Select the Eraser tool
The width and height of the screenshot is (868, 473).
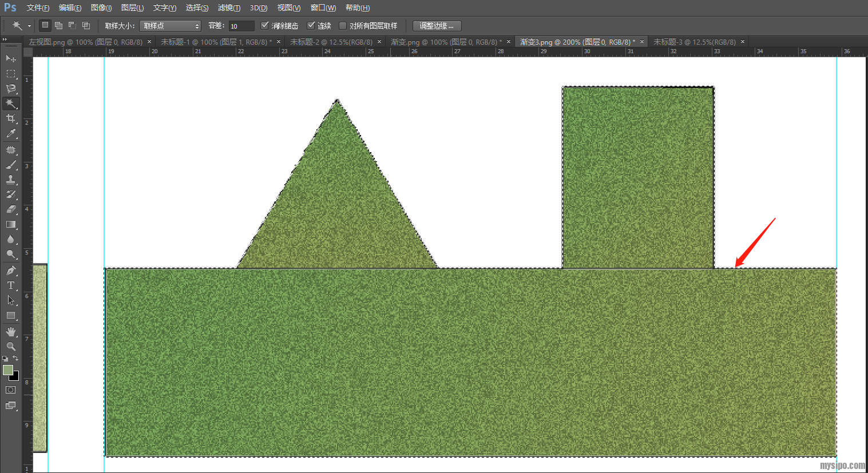click(x=10, y=209)
